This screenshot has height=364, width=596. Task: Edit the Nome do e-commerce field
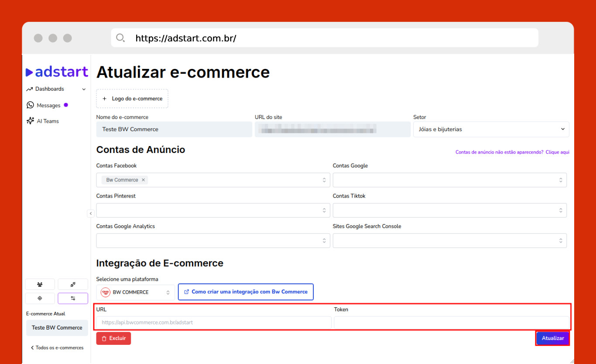pos(174,129)
